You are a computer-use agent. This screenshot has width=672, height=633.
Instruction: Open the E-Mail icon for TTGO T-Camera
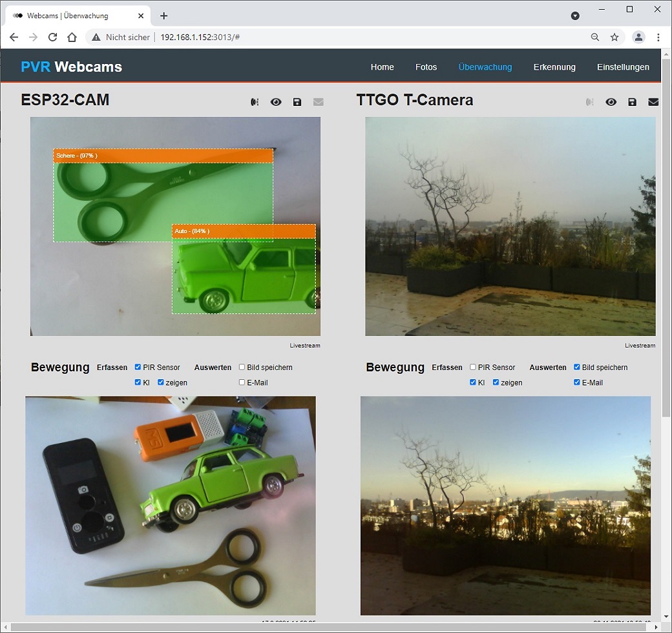pos(653,101)
